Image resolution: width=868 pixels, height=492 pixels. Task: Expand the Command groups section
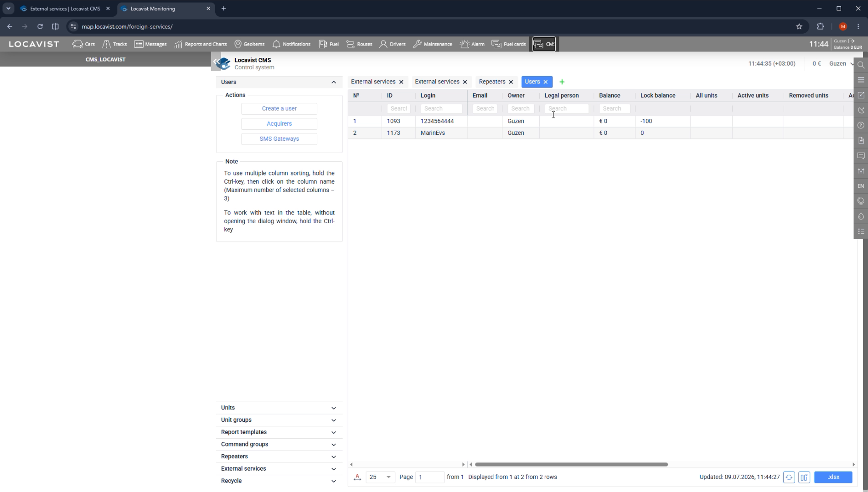pyautogui.click(x=279, y=444)
